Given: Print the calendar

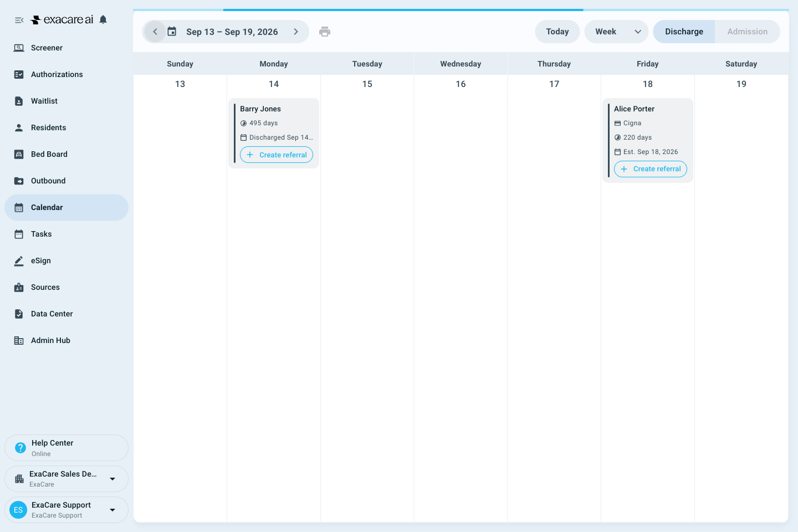Looking at the screenshot, I should point(325,32).
